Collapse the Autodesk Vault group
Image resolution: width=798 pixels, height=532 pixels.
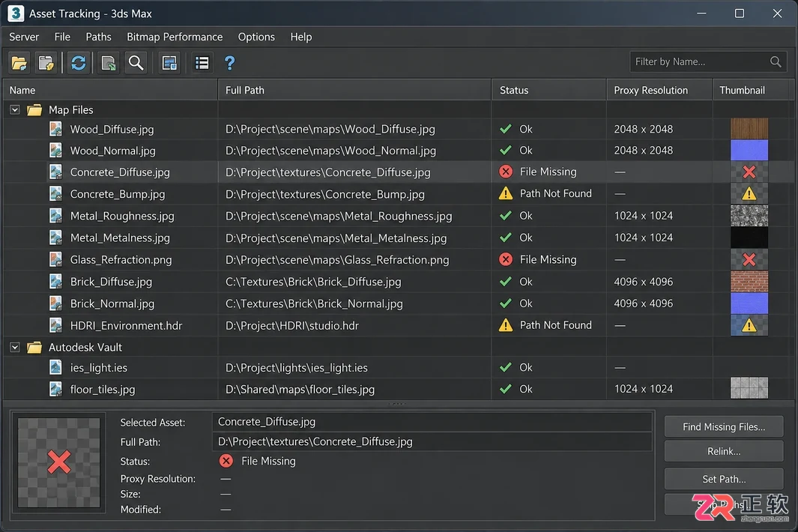[15, 347]
